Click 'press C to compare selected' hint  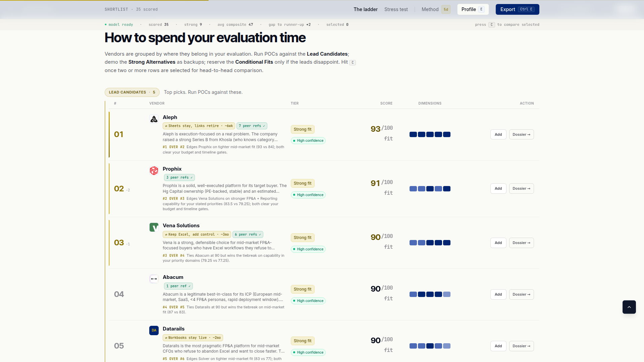pos(507,25)
